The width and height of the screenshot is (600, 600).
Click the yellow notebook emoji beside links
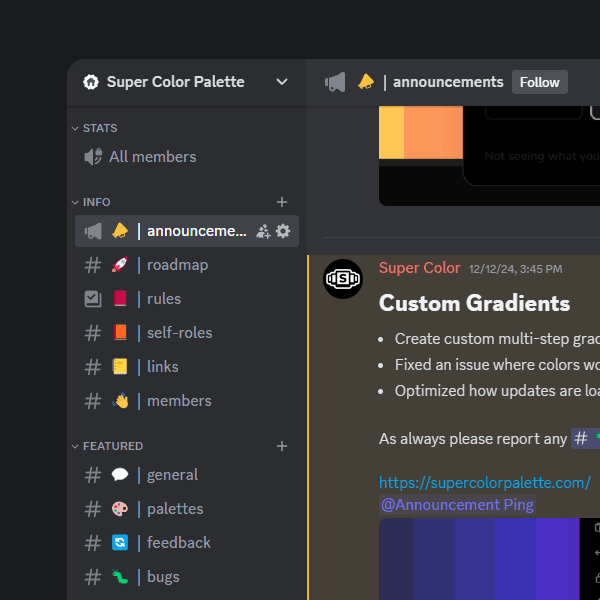tap(120, 367)
